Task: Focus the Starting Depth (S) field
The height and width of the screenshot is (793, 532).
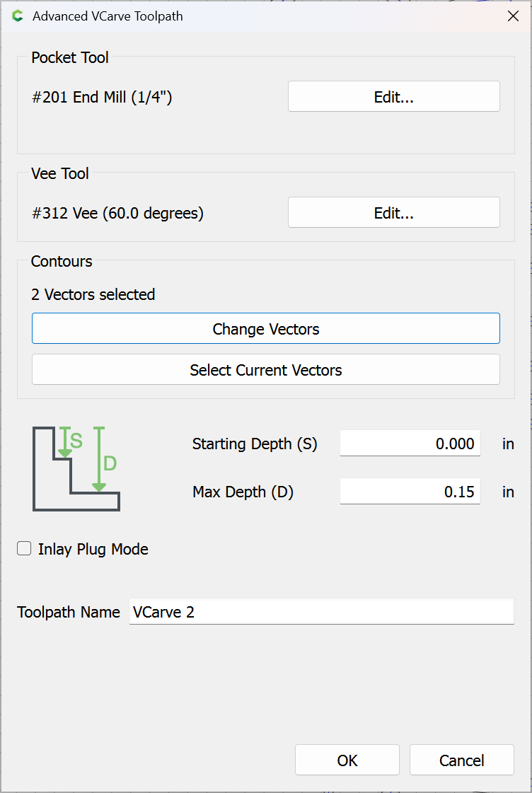Action: 410,444
